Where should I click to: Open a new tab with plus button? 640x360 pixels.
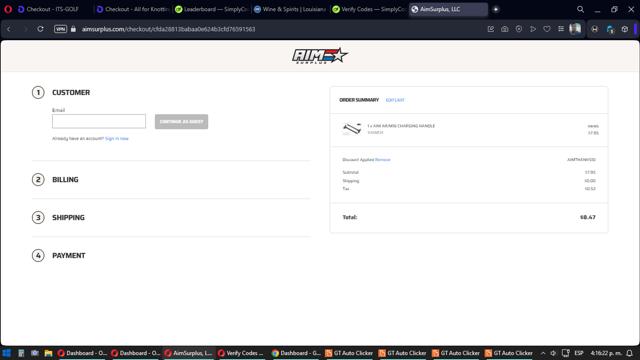point(496,9)
